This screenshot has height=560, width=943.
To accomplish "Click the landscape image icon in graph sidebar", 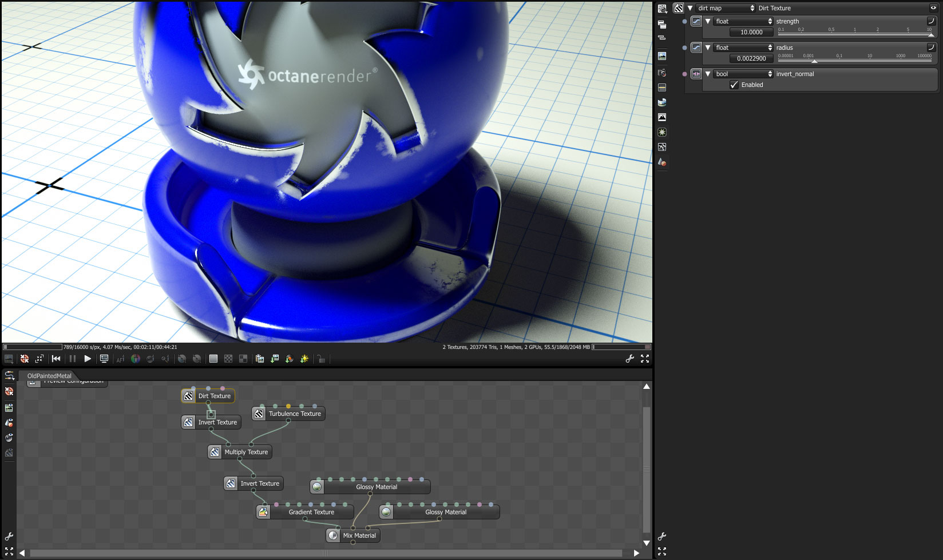I will tap(9, 408).
